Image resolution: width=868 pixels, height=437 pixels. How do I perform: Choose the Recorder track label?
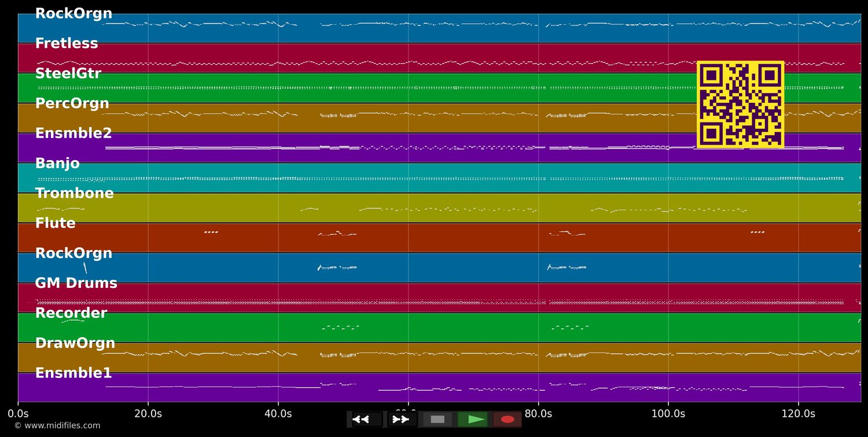(x=71, y=313)
